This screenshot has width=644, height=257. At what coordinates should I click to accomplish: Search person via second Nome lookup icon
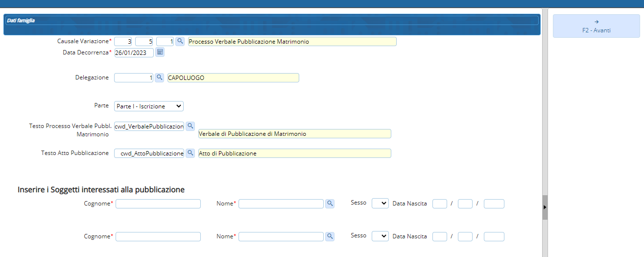coord(330,236)
